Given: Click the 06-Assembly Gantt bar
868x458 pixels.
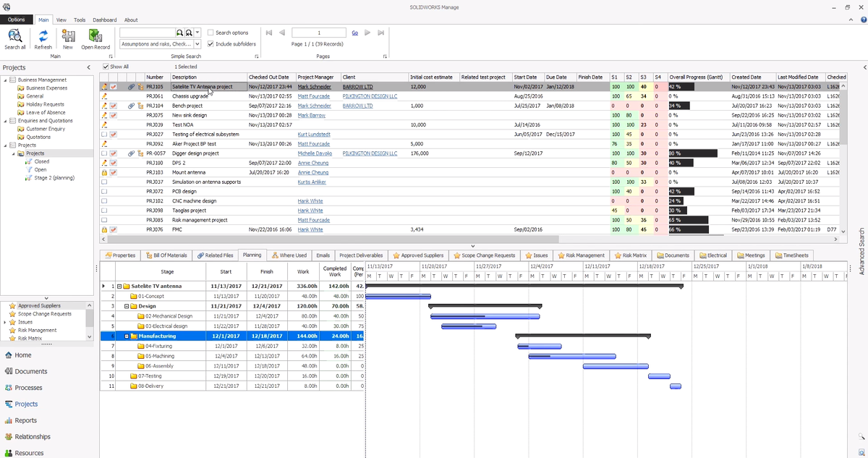Looking at the screenshot, I should 615,366.
